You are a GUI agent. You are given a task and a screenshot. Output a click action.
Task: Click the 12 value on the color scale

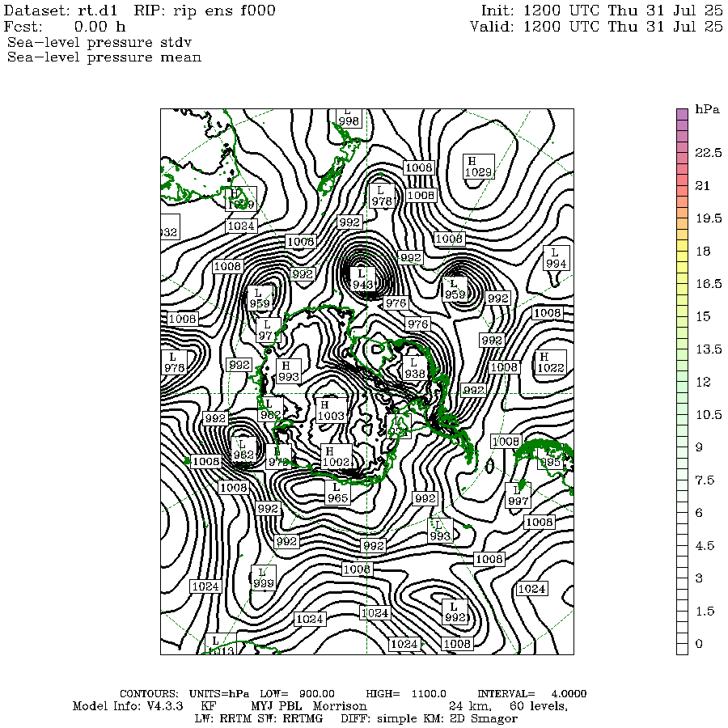pyautogui.click(x=703, y=382)
